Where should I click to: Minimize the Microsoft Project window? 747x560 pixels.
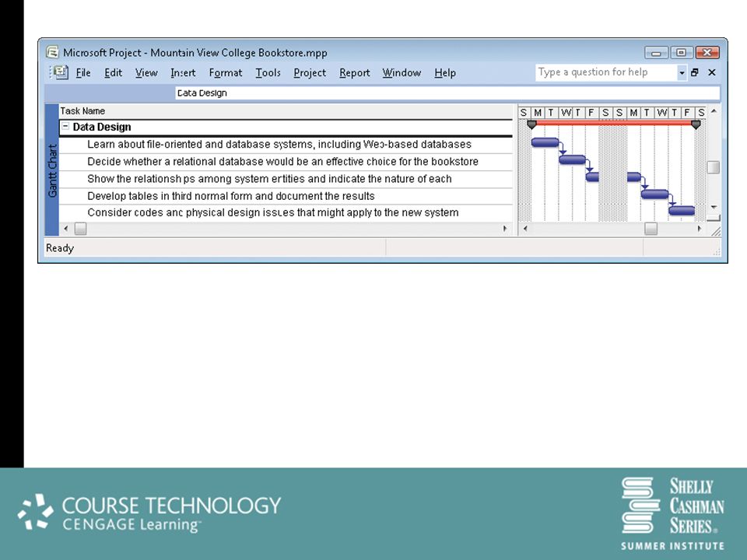[x=656, y=52]
